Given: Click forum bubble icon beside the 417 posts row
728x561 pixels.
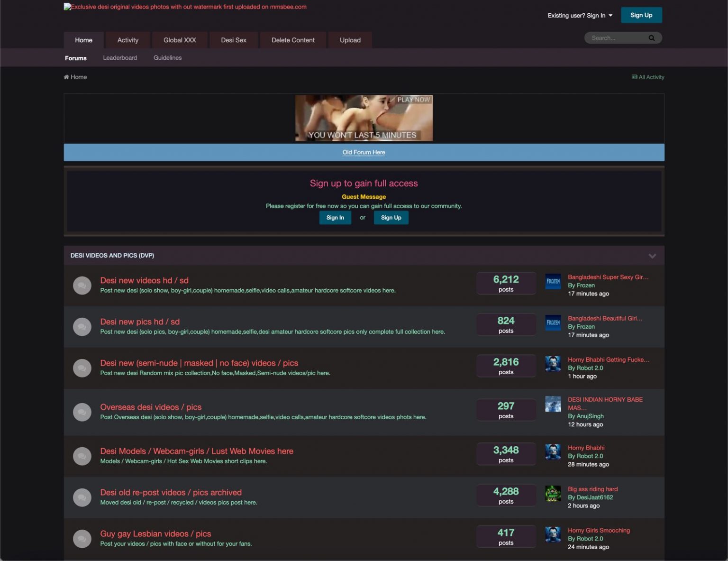Looking at the screenshot, I should [x=82, y=539].
